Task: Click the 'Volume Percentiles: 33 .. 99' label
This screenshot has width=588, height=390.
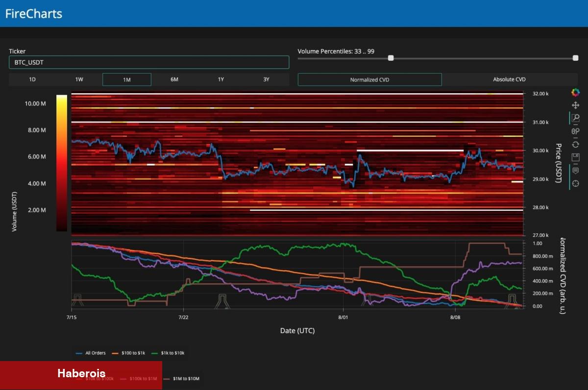Action: pos(336,51)
